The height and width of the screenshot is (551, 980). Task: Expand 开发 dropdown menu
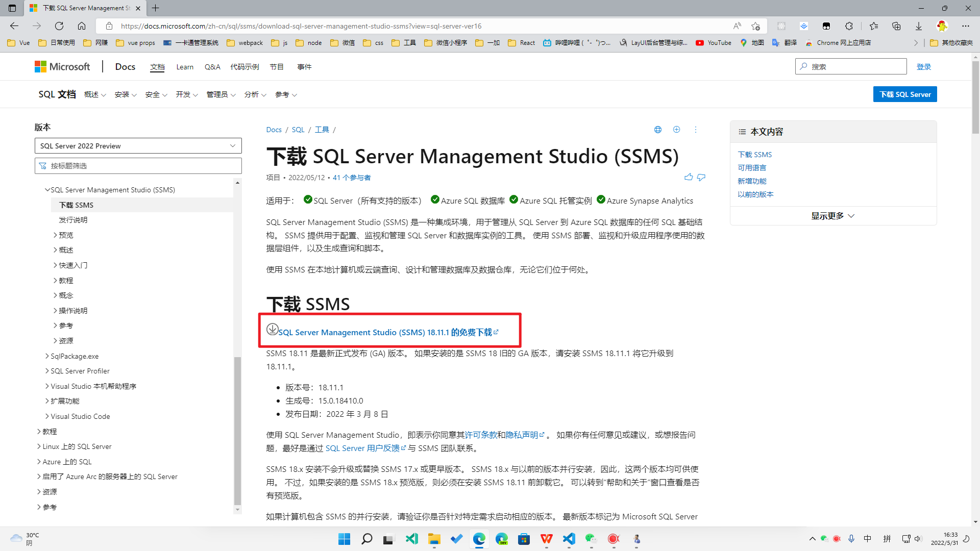click(x=187, y=95)
